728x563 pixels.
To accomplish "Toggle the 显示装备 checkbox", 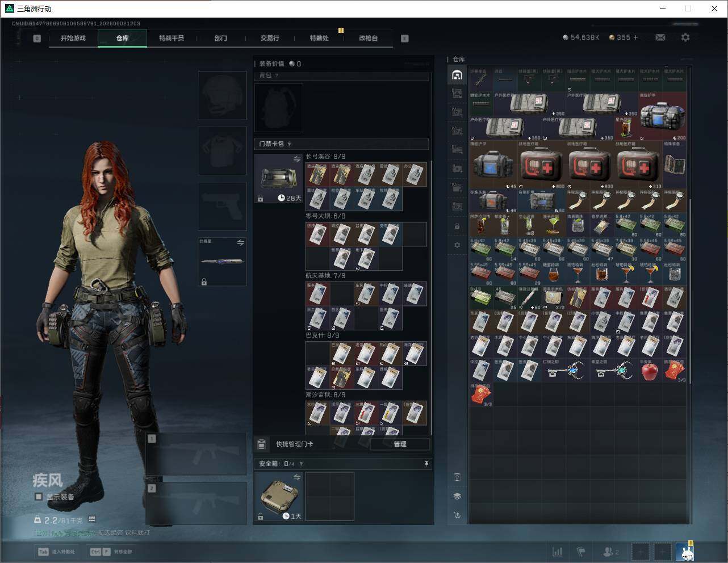I will point(39,497).
